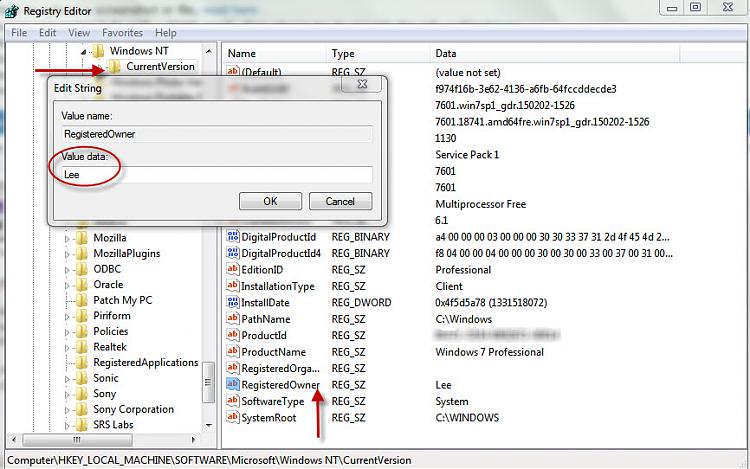
Task: Click tree horizontal scrollbar right arrow
Action: click(x=194, y=439)
